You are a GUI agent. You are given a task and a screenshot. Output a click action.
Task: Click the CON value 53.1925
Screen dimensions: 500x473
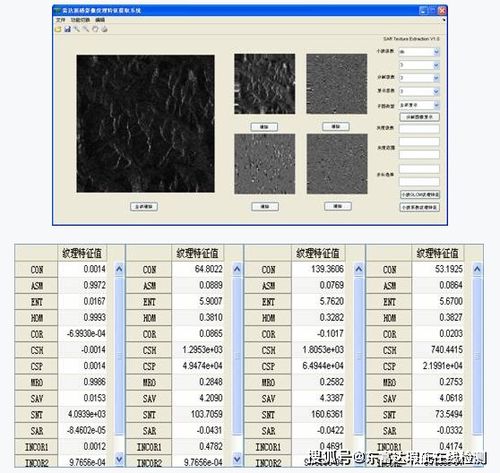pyautogui.click(x=449, y=269)
